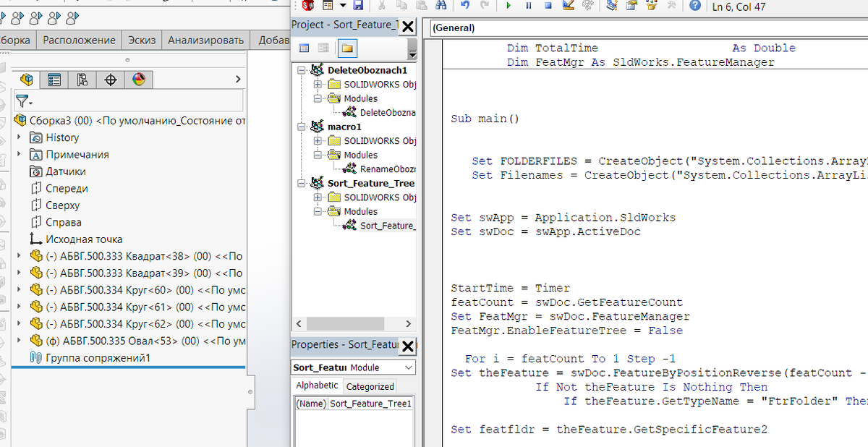This screenshot has width=868, height=447.
Task: Click the Break pause icon
Action: 528,5
